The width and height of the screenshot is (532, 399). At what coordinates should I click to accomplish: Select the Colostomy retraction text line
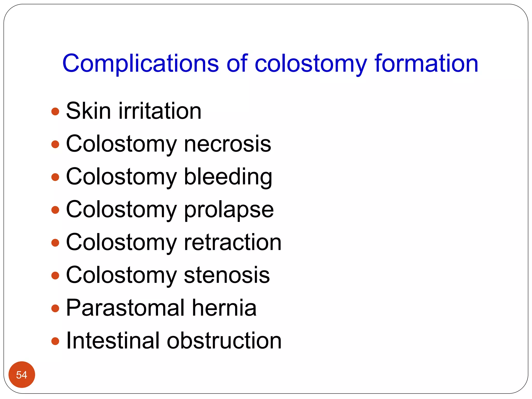pos(174,243)
